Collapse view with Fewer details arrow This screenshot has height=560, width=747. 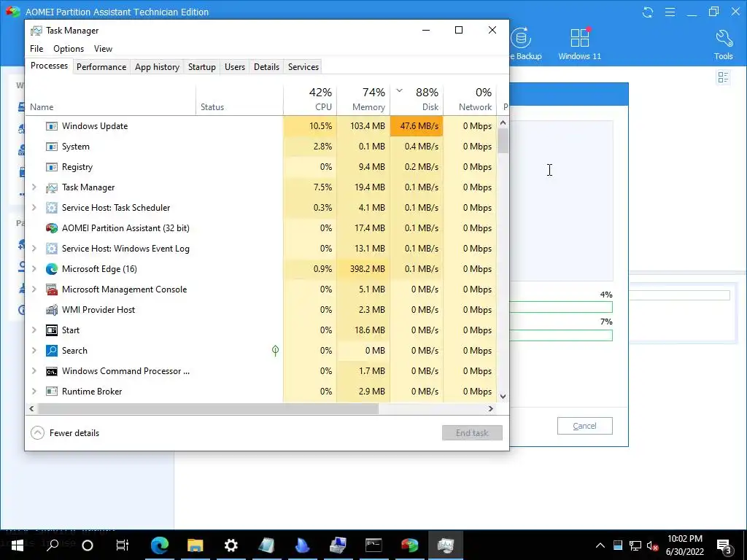click(38, 433)
